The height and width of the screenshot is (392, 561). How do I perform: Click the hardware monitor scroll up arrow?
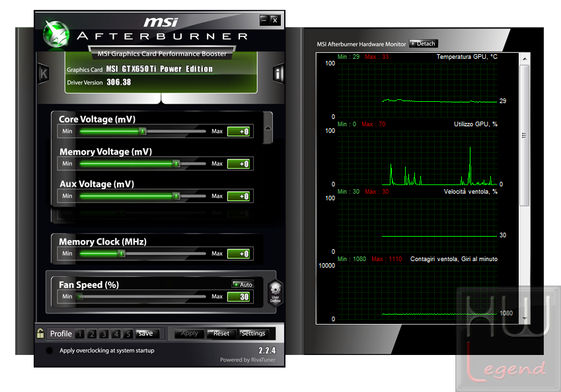coord(525,59)
